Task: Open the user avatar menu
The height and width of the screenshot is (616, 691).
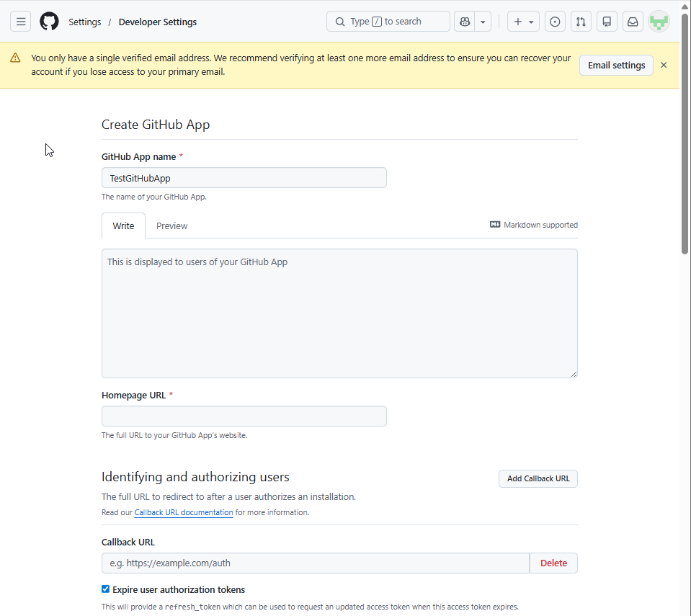Action: coord(659,22)
